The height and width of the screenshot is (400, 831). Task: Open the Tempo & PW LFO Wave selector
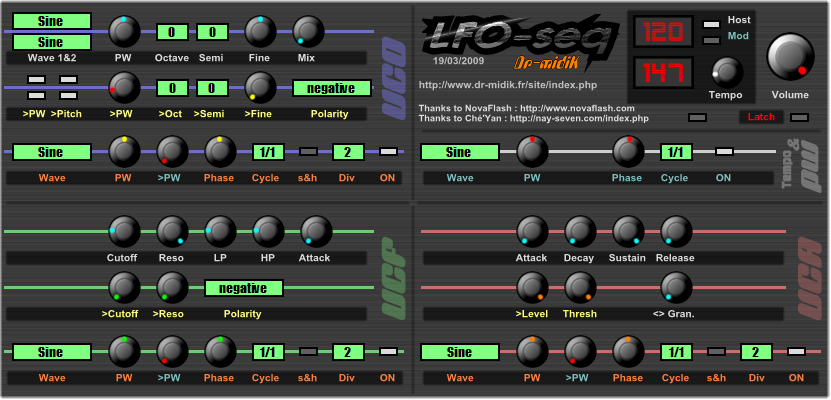[459, 152]
